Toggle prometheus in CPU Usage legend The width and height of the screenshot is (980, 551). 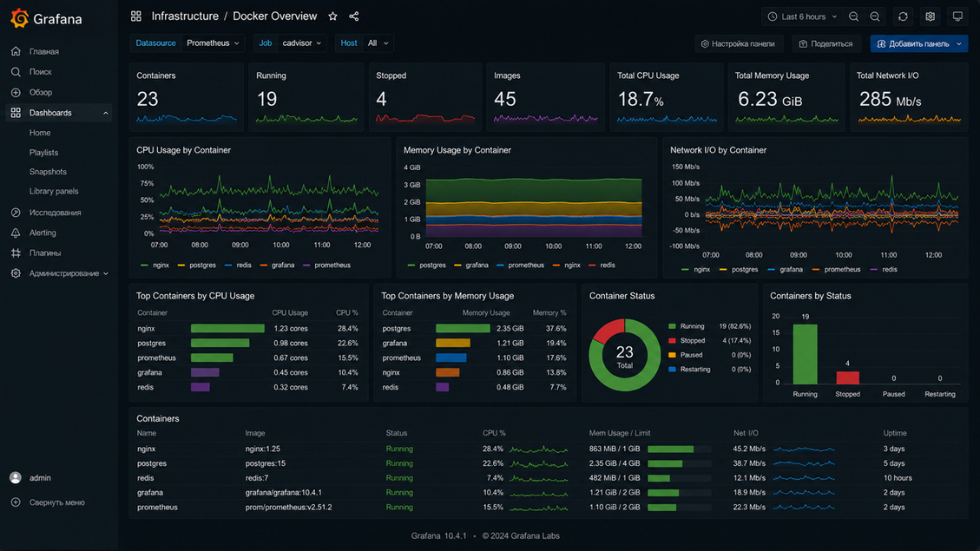[x=327, y=265]
